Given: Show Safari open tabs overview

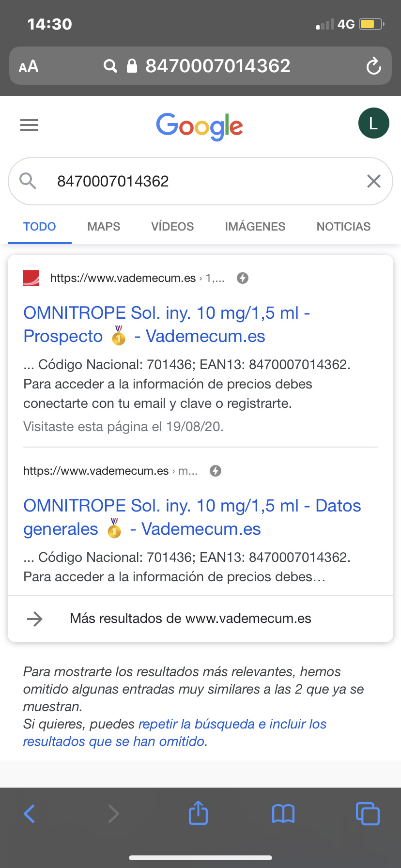Looking at the screenshot, I should tap(368, 813).
